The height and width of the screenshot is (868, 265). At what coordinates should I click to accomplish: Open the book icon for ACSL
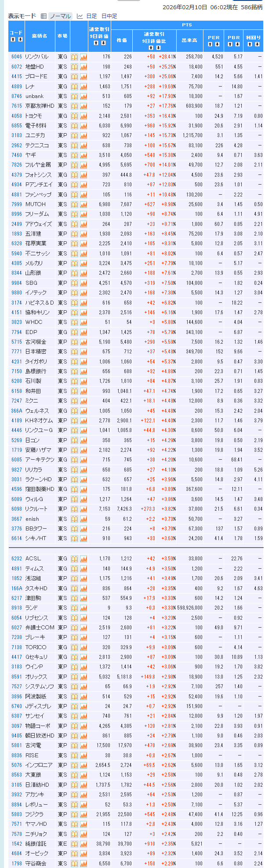click(74, 559)
